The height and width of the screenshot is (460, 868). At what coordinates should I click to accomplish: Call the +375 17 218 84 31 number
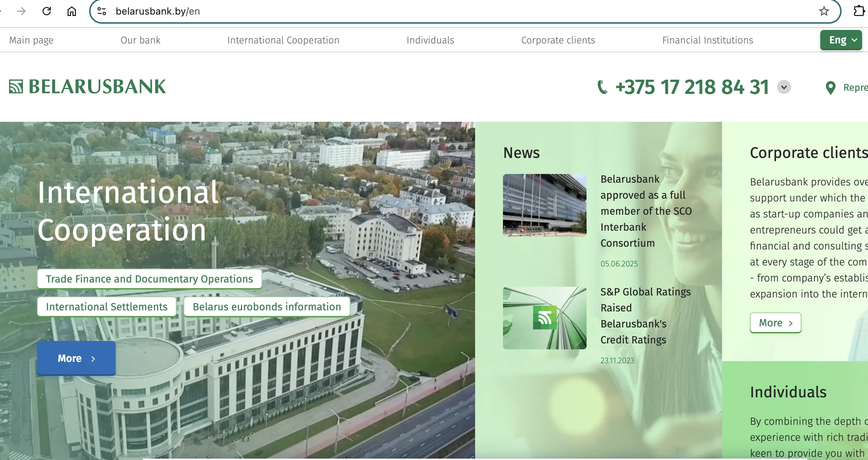point(692,87)
